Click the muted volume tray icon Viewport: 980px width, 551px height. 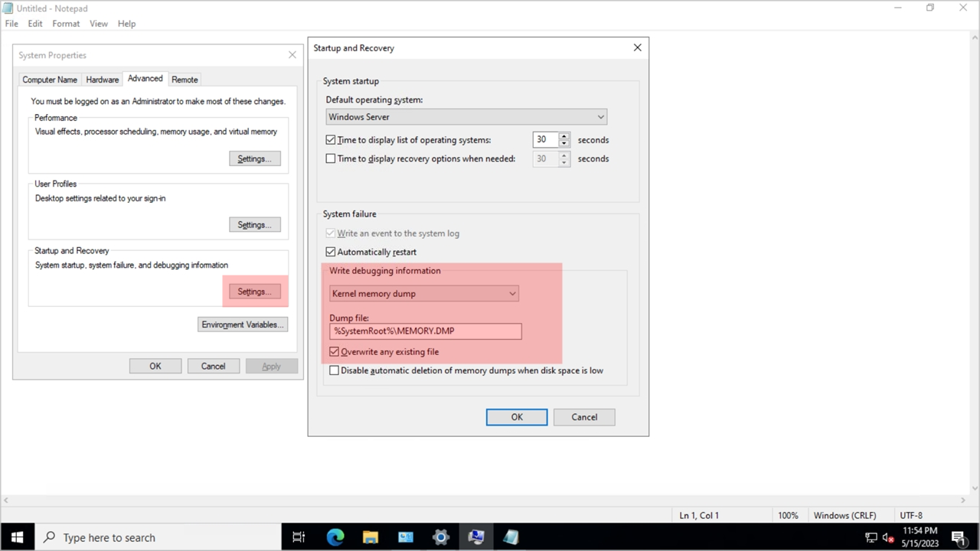pyautogui.click(x=889, y=537)
